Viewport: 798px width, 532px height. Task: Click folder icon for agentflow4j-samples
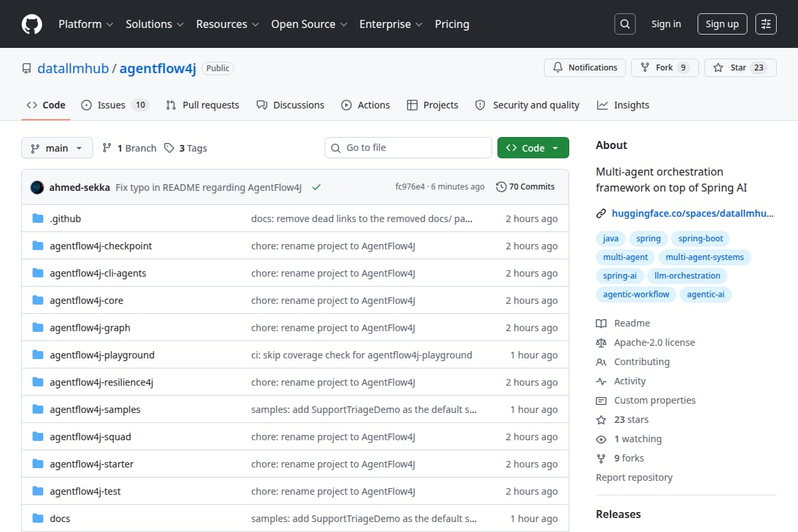point(38,409)
